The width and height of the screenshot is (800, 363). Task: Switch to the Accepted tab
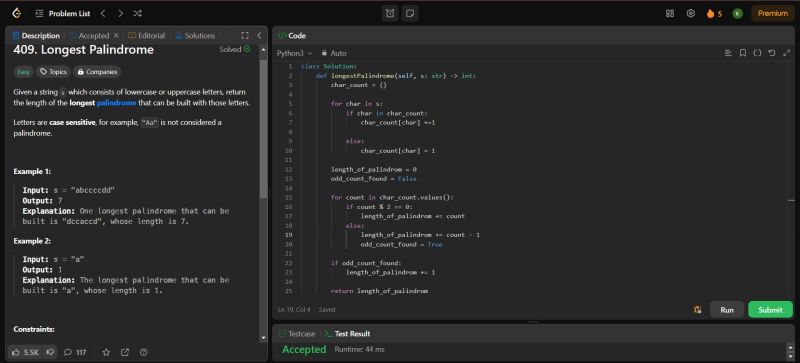(89, 36)
